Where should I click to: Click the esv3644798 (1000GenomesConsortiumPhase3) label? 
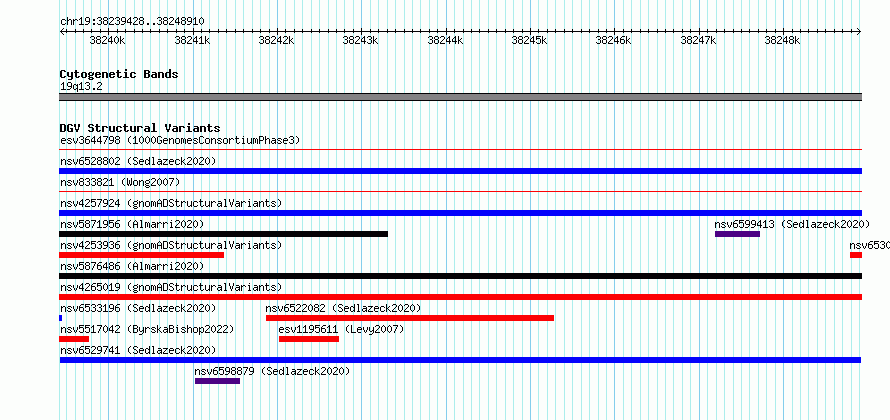point(180,140)
